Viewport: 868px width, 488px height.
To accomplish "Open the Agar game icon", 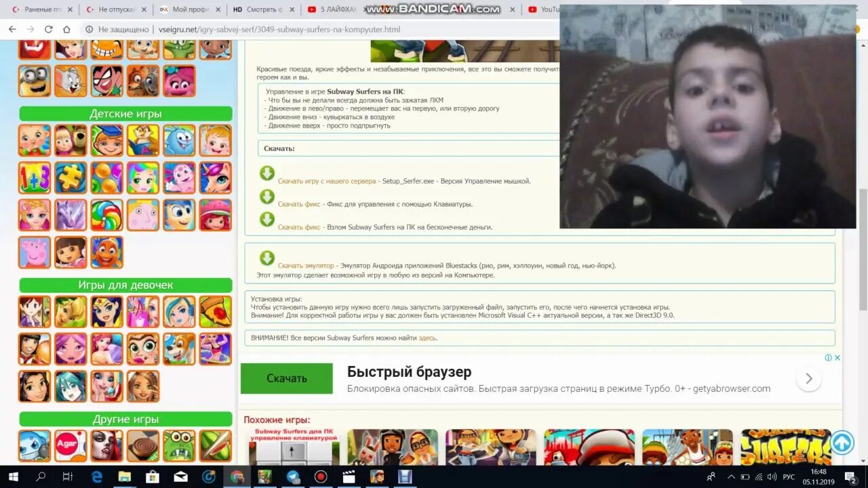I will (71, 446).
